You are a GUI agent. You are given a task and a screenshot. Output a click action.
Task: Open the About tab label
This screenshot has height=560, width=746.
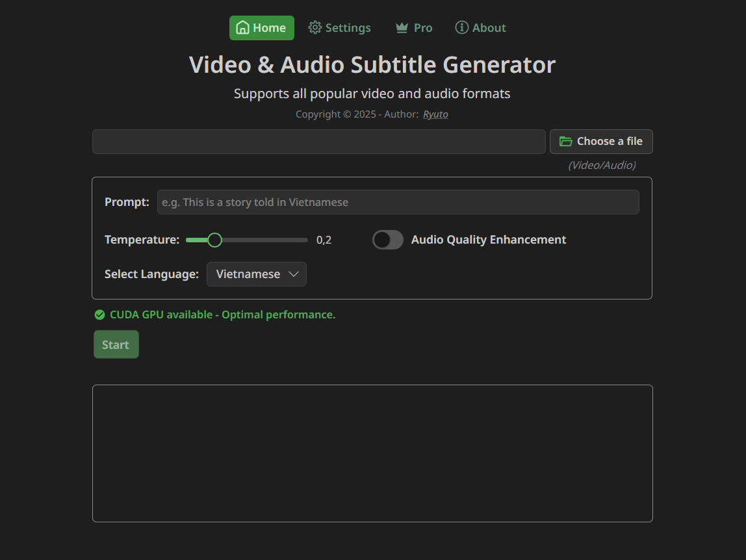489,28
